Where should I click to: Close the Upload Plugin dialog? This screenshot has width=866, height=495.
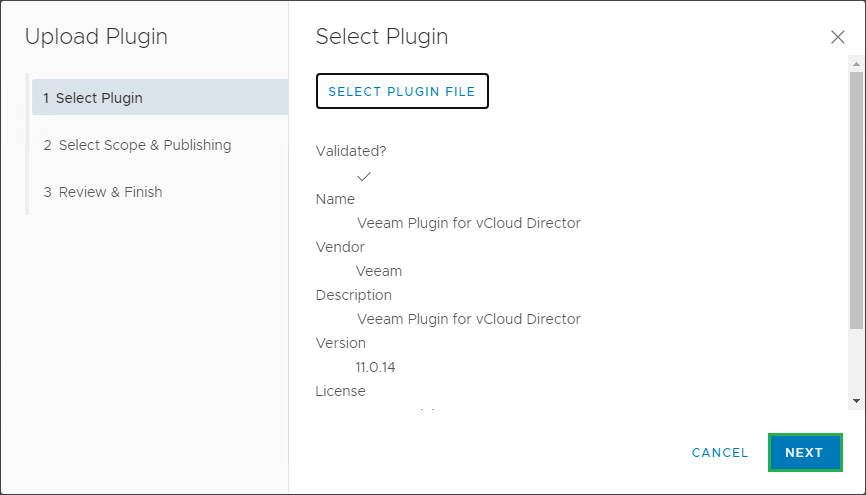pos(838,37)
